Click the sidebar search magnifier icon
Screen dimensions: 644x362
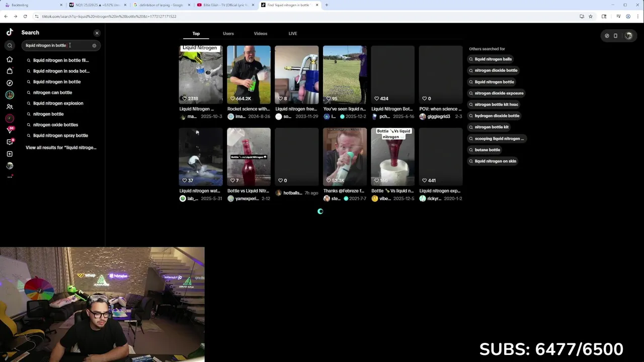[10, 45]
